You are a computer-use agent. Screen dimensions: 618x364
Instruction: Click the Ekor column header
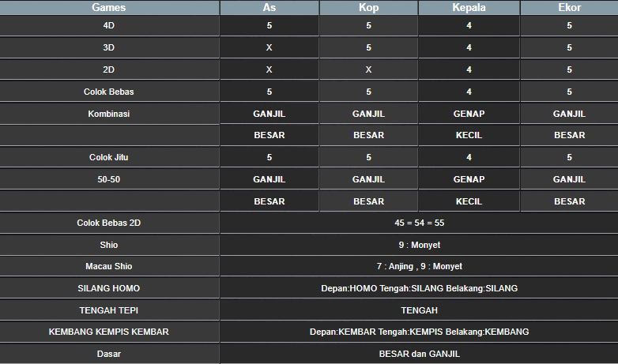[570, 7]
